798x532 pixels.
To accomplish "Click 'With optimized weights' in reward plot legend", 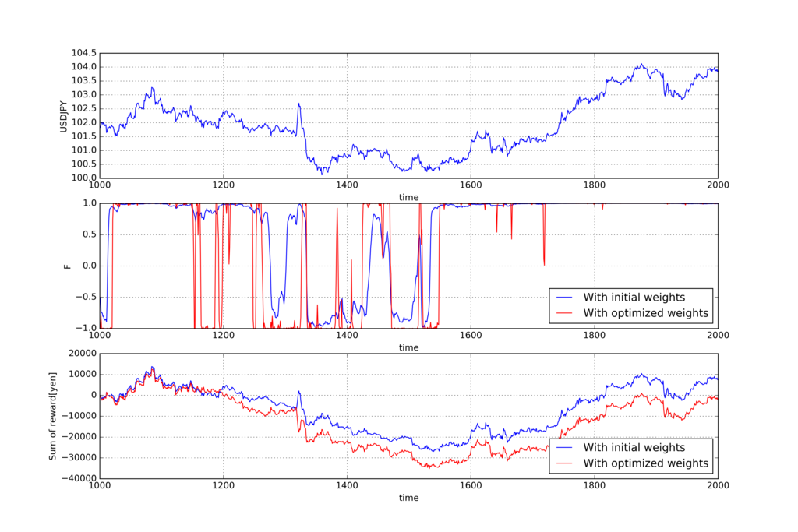I will (646, 463).
